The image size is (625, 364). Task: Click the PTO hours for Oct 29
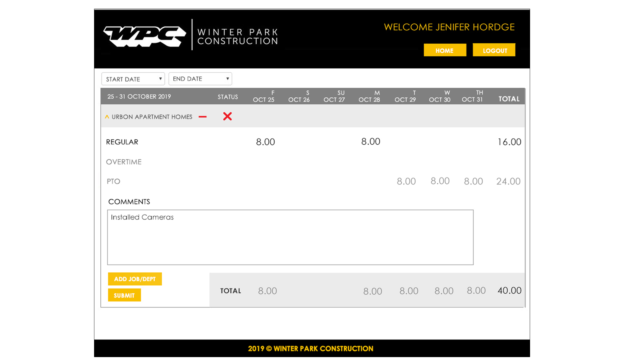pos(406,181)
